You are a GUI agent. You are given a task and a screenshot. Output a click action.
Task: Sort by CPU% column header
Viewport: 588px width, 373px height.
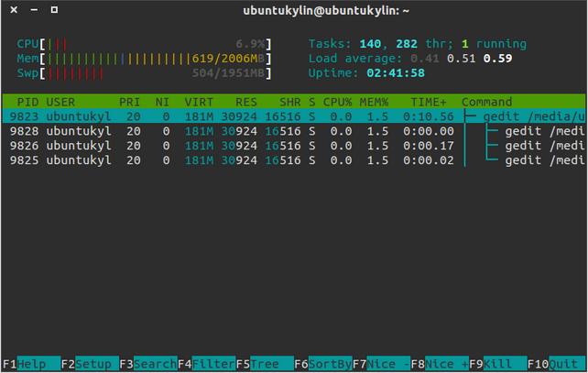337,102
